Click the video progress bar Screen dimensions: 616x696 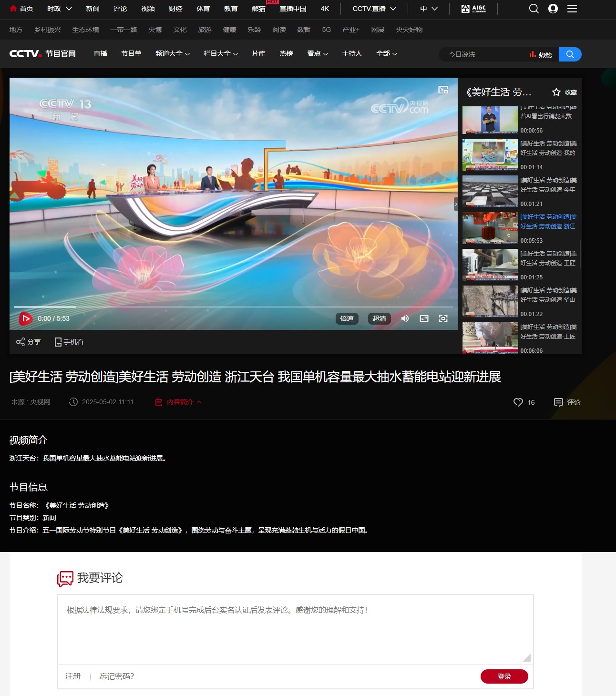click(x=234, y=307)
